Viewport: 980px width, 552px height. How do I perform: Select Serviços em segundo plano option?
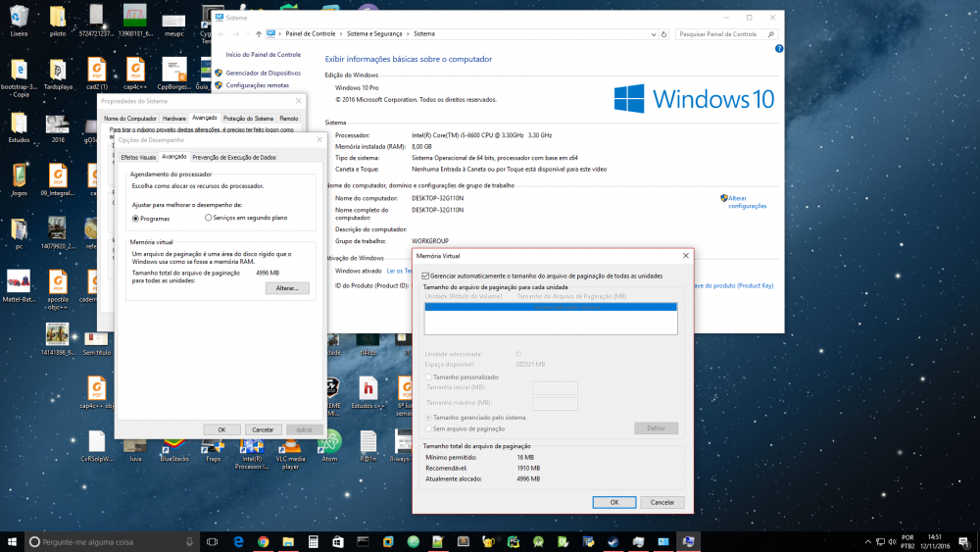[x=209, y=218]
